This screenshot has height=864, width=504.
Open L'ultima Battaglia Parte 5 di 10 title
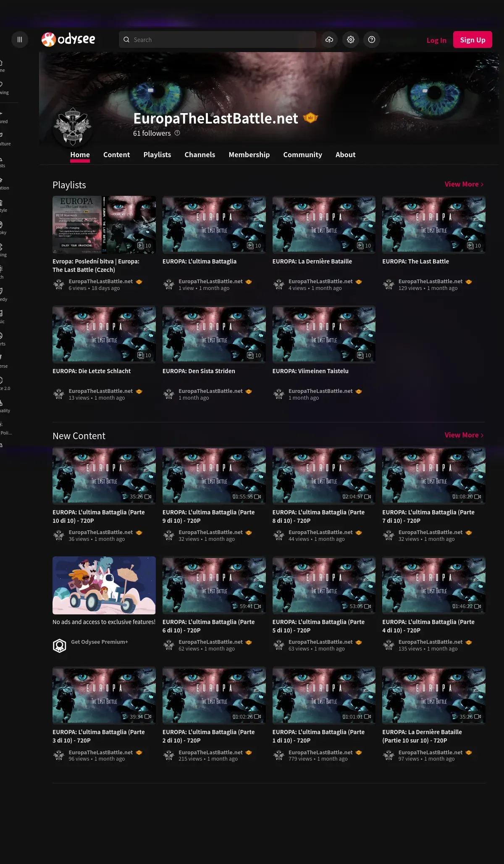(x=318, y=626)
